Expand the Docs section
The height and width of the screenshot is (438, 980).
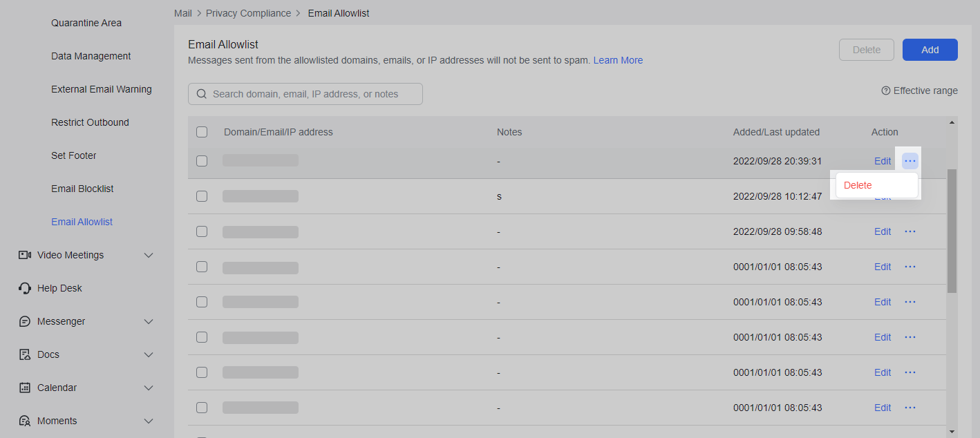(149, 354)
